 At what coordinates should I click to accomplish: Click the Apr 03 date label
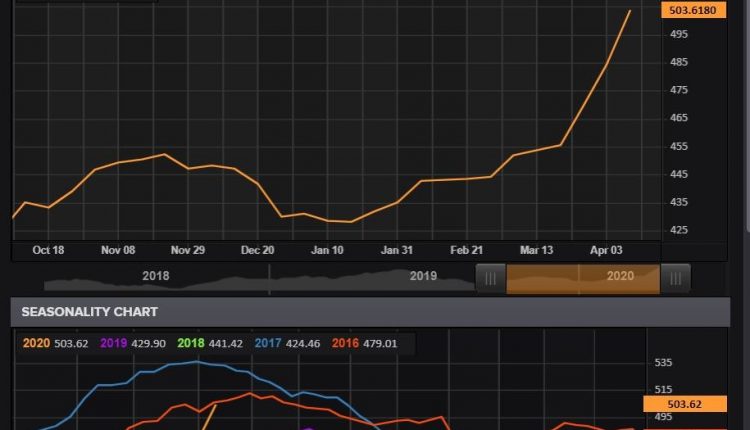pos(606,250)
